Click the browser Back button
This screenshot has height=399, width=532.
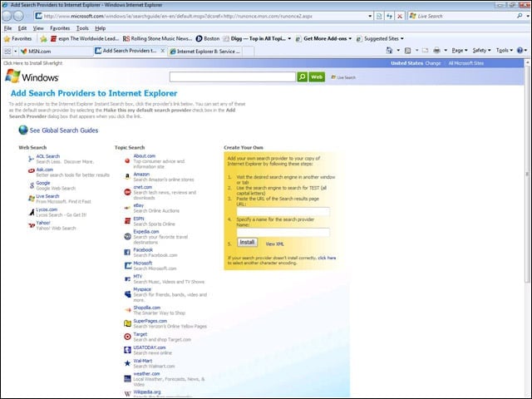click(x=7, y=16)
